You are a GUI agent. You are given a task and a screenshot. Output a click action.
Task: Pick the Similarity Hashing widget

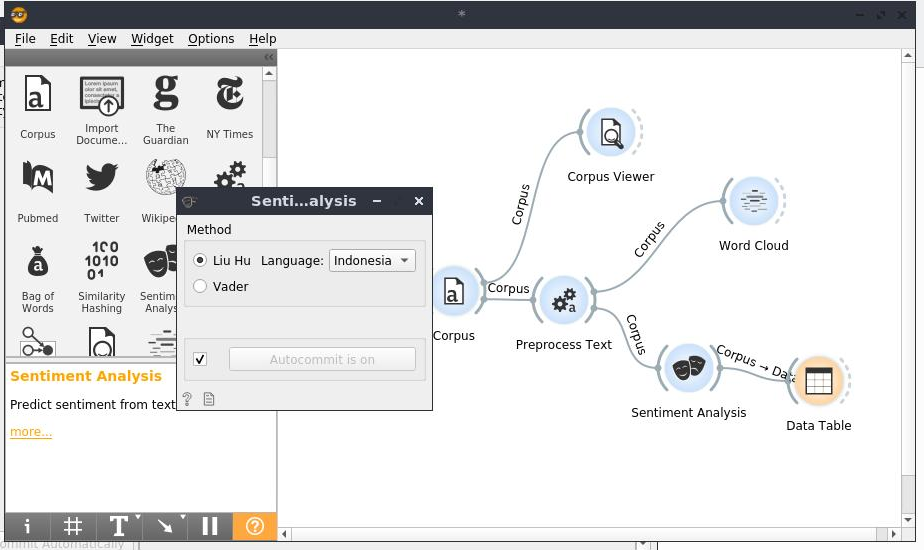tap(101, 276)
